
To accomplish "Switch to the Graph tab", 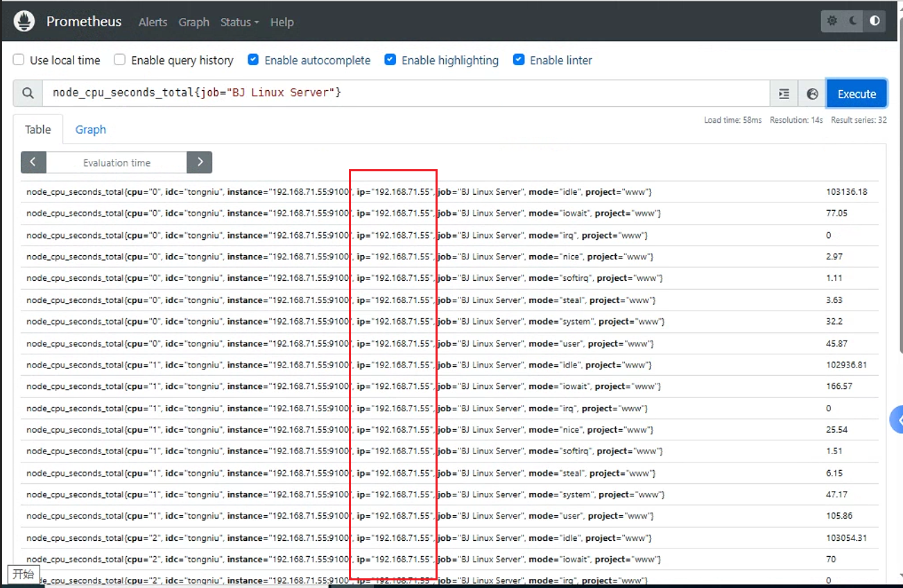I will 91,130.
